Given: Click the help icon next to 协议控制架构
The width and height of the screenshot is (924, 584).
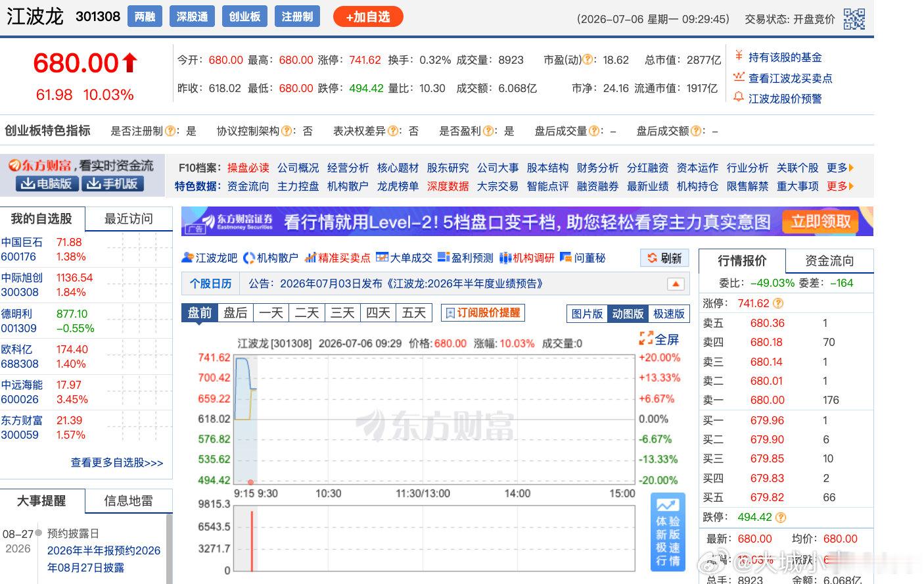Looking at the screenshot, I should coord(287,131).
